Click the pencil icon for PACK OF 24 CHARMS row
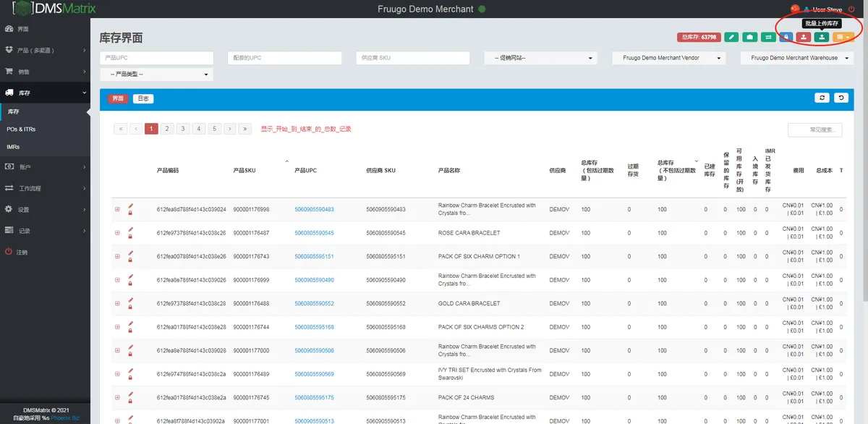The height and width of the screenshot is (424, 868). point(131,395)
